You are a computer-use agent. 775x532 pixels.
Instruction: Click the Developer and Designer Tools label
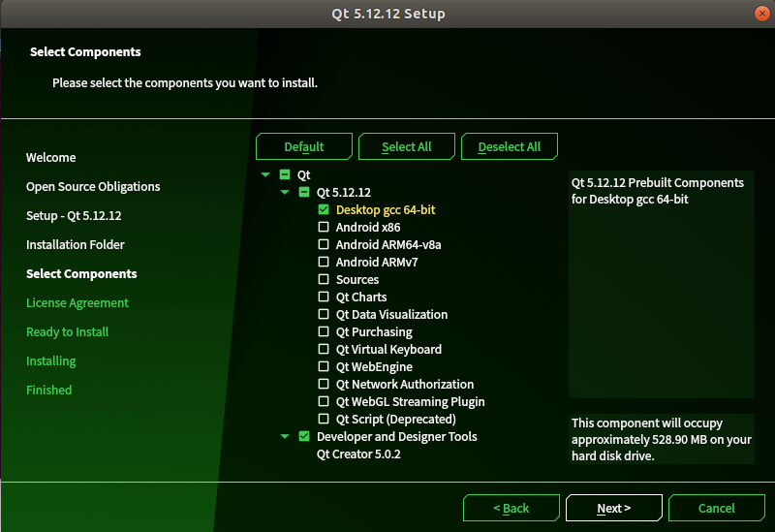(397, 437)
